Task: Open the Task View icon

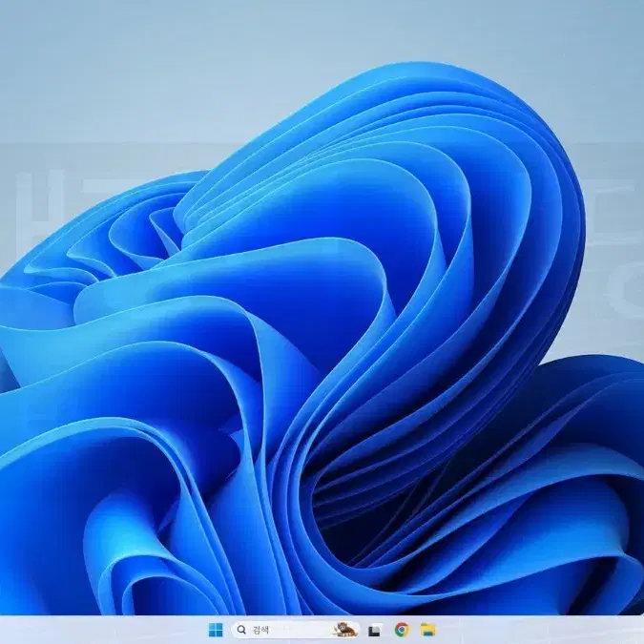Action: 375,630
